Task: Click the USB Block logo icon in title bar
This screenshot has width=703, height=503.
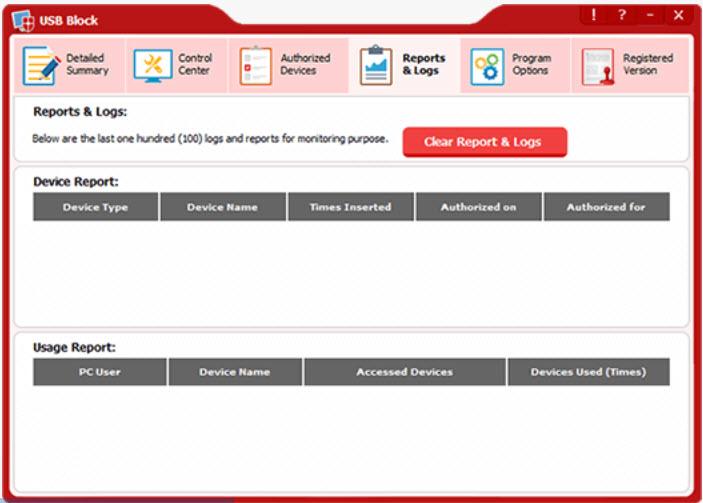Action: click(x=23, y=21)
